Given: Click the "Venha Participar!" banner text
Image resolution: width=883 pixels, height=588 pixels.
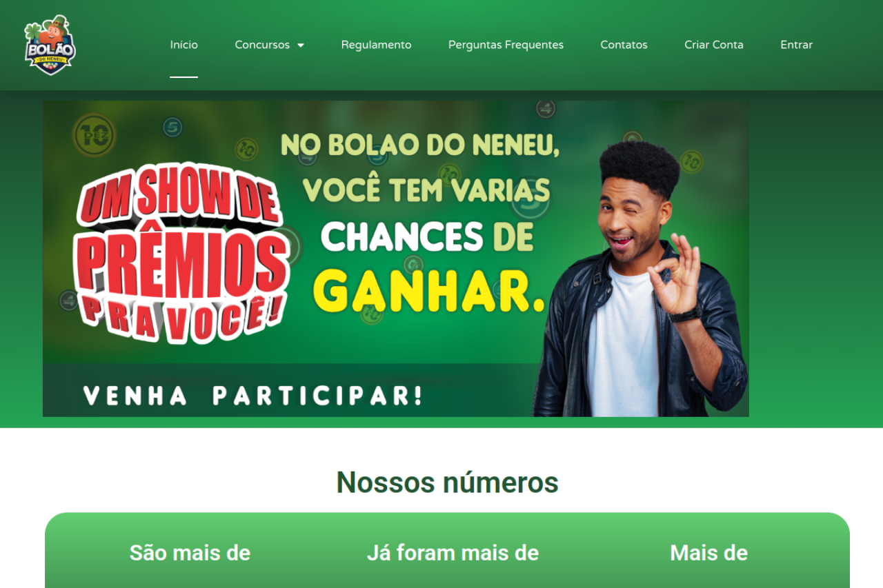Looking at the screenshot, I should click(x=252, y=396).
